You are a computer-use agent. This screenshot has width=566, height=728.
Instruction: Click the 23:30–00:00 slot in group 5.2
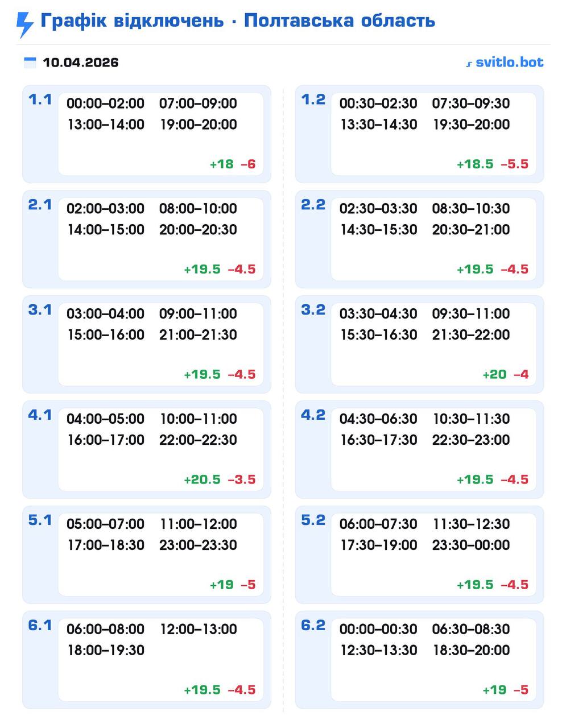(x=471, y=545)
